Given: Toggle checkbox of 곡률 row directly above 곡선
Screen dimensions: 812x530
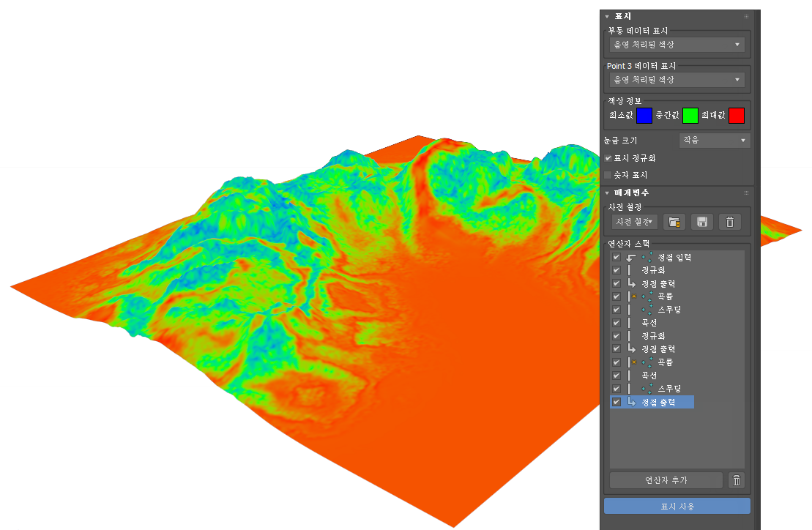Looking at the screenshot, I should click(x=617, y=362).
